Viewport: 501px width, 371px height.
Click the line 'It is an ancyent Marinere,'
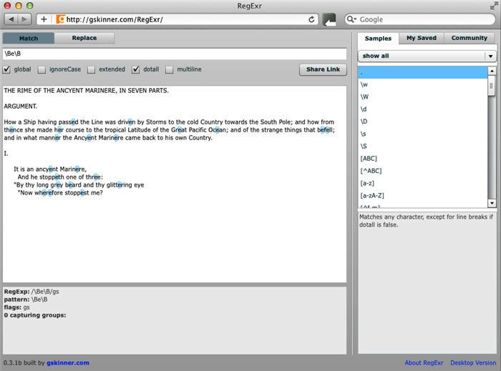pyautogui.click(x=50, y=169)
